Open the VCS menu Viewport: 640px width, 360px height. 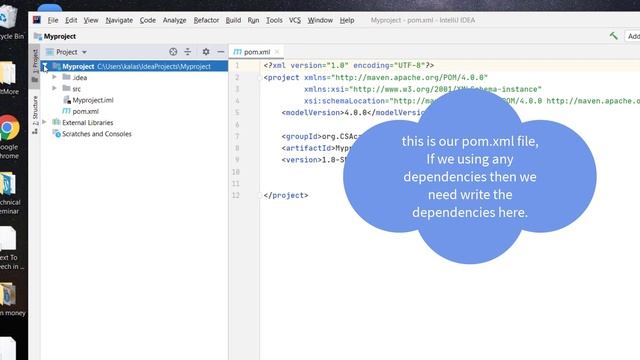295,20
